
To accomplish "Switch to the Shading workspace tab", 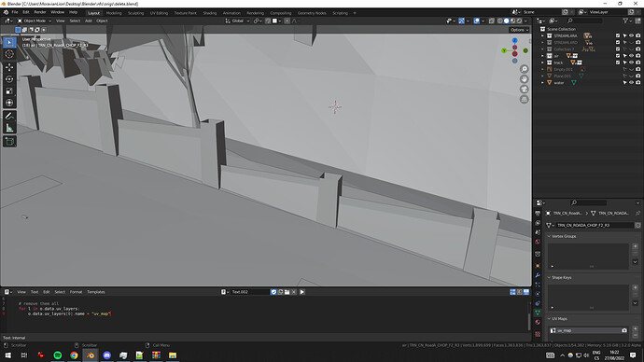I will [x=209, y=13].
